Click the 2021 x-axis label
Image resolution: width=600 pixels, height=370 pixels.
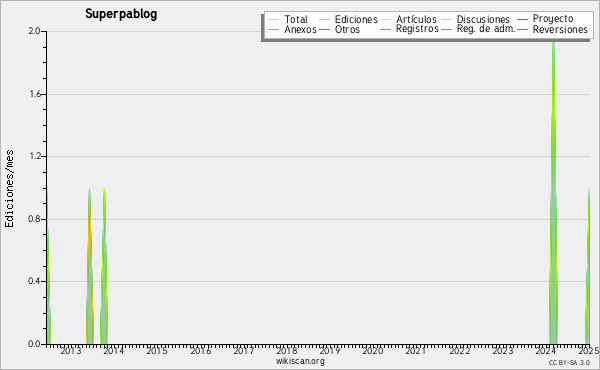416,351
